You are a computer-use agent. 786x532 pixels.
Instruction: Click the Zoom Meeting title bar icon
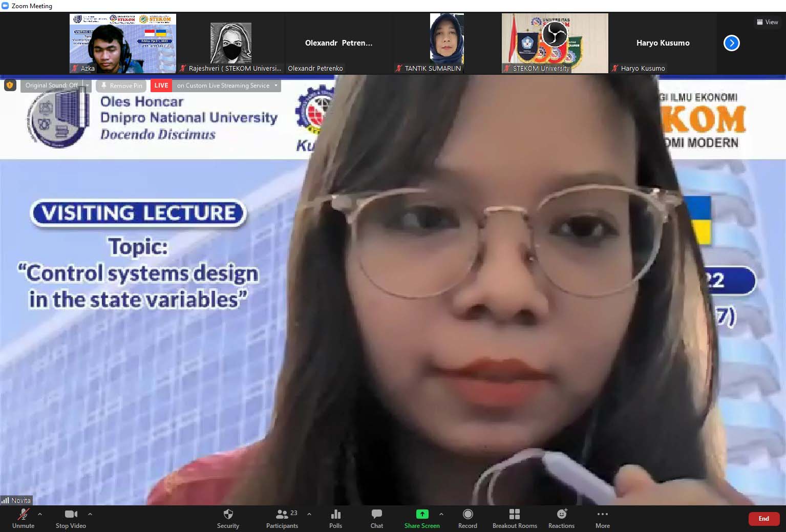[5, 6]
